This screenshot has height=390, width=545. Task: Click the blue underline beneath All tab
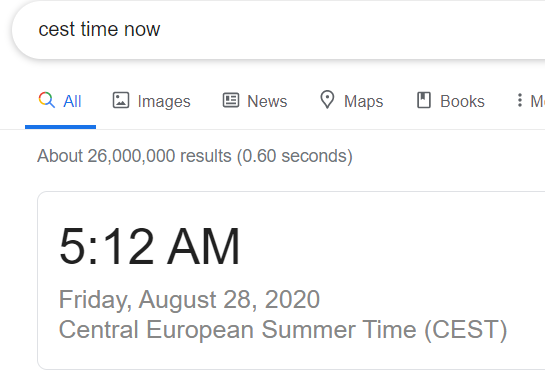pos(60,127)
